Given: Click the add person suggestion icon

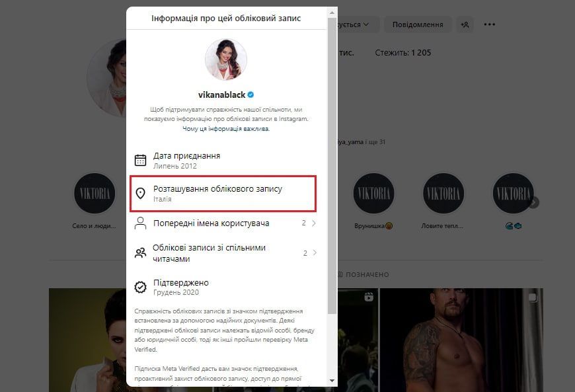Looking at the screenshot, I should tap(465, 24).
